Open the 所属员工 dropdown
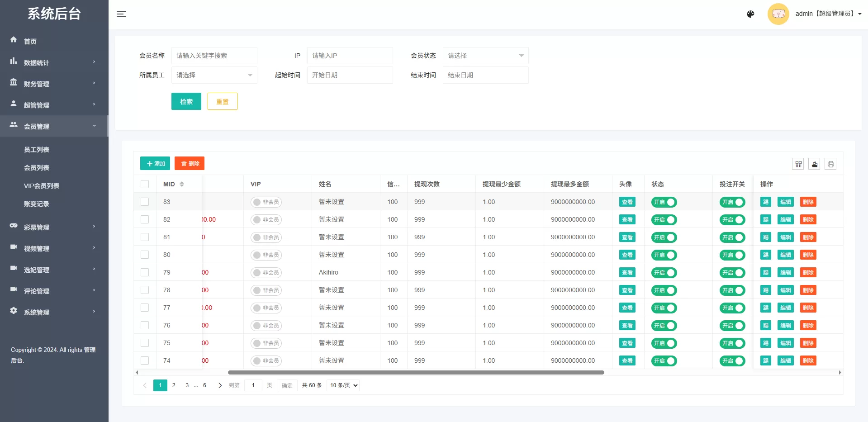Image resolution: width=868 pixels, height=422 pixels. (x=214, y=75)
